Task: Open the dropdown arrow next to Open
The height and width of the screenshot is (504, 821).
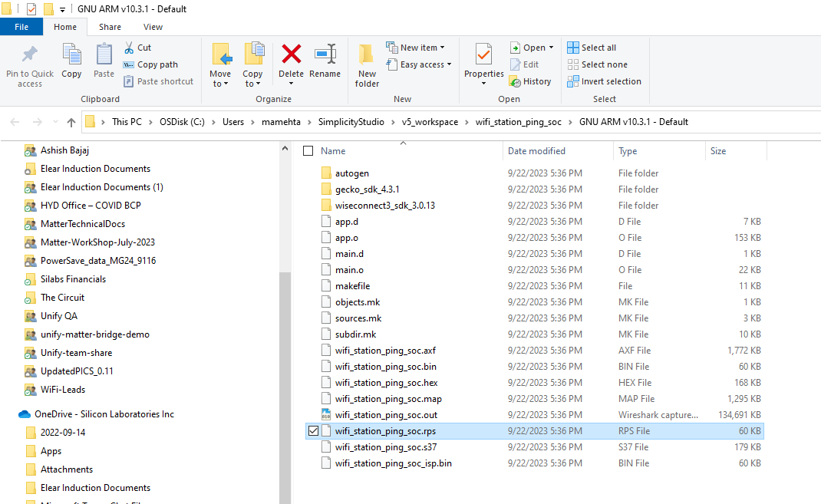Action: point(549,47)
